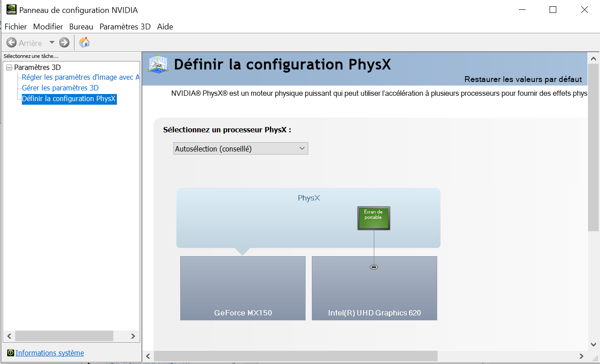Click the 'Sélectionnez un processeur PhysX' label

[227, 130]
